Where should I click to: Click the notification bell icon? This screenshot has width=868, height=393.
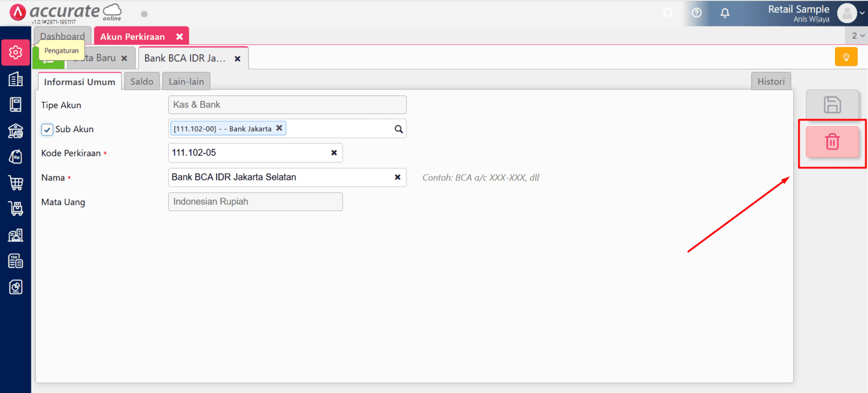pyautogui.click(x=725, y=13)
